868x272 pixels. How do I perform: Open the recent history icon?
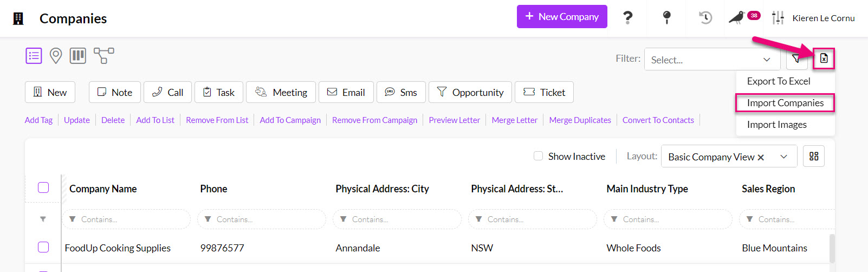click(705, 18)
